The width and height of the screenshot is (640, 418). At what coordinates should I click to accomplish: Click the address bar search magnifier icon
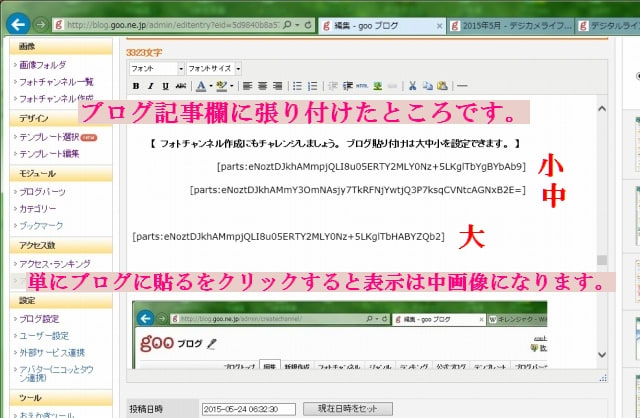(x=287, y=25)
